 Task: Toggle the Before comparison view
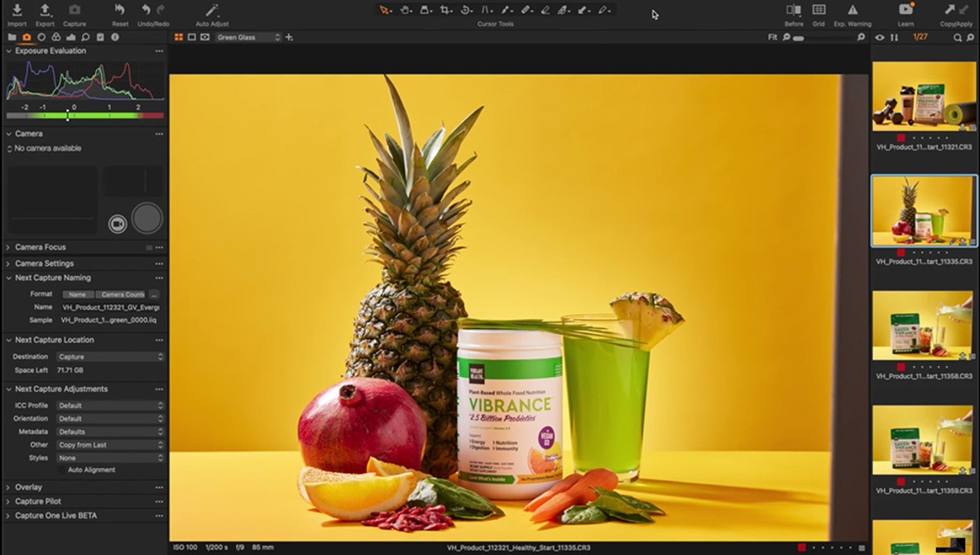(x=794, y=10)
